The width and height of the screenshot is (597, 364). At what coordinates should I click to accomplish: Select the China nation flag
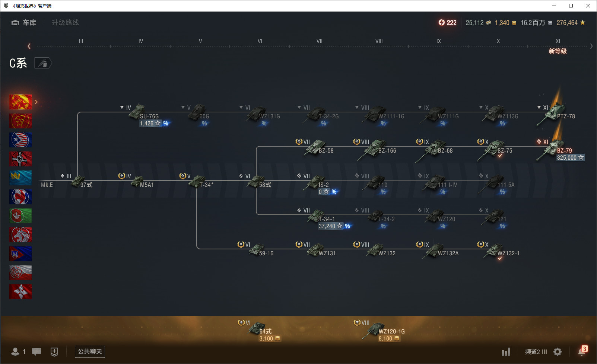click(x=20, y=102)
